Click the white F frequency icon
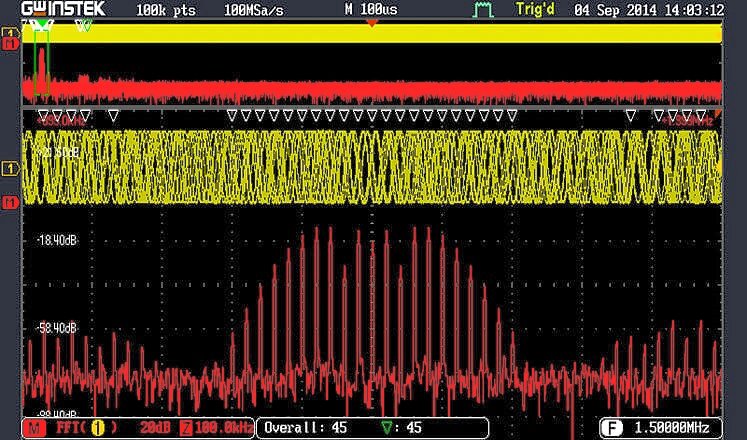This screenshot has height=440, width=747. [612, 428]
